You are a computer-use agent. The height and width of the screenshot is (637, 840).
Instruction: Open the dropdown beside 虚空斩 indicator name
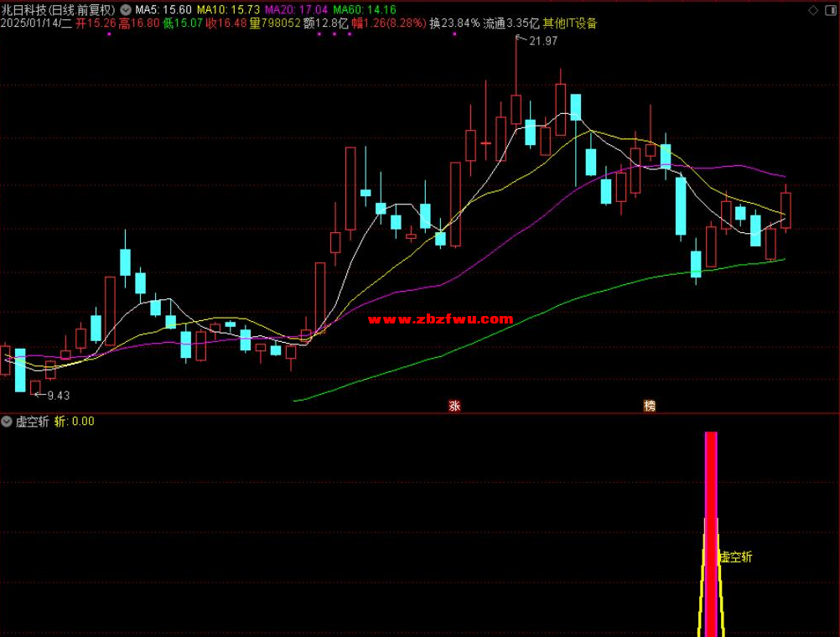7,422
